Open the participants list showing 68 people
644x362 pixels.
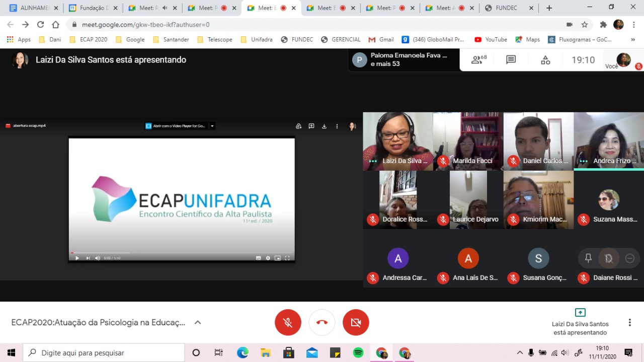[x=478, y=60]
